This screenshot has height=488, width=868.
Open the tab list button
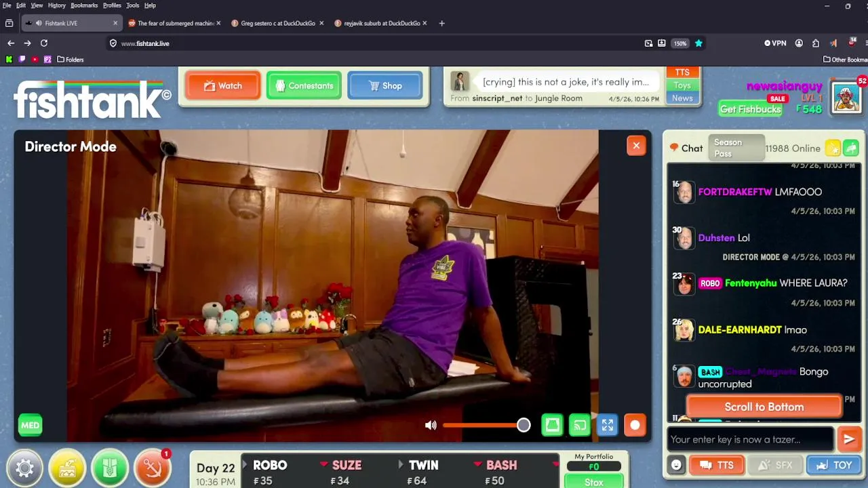[x=9, y=23]
